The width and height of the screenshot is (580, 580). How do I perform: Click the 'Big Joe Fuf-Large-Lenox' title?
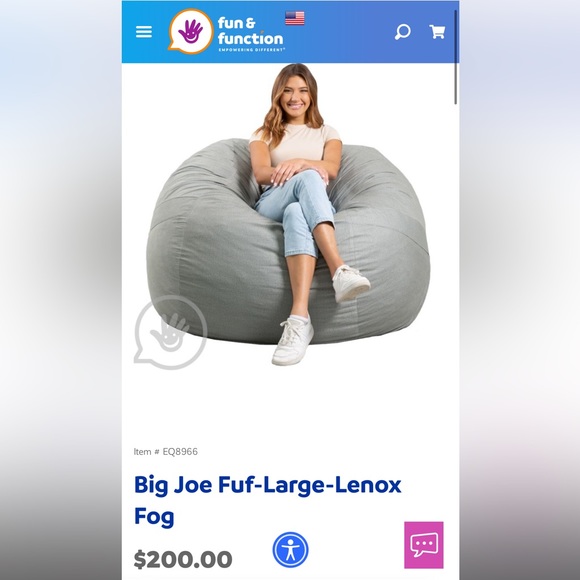click(x=267, y=485)
